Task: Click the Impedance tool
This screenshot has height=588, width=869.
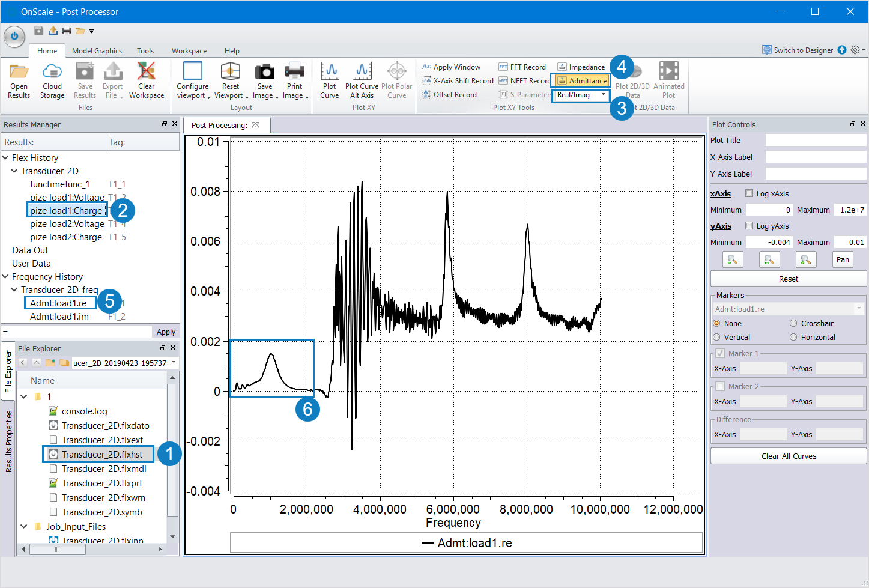Action: (x=581, y=67)
